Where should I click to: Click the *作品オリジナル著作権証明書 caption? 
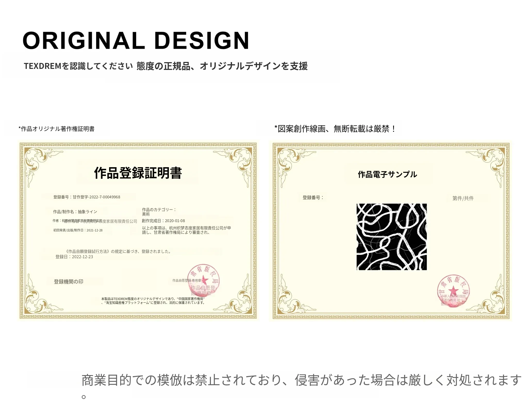click(x=56, y=129)
